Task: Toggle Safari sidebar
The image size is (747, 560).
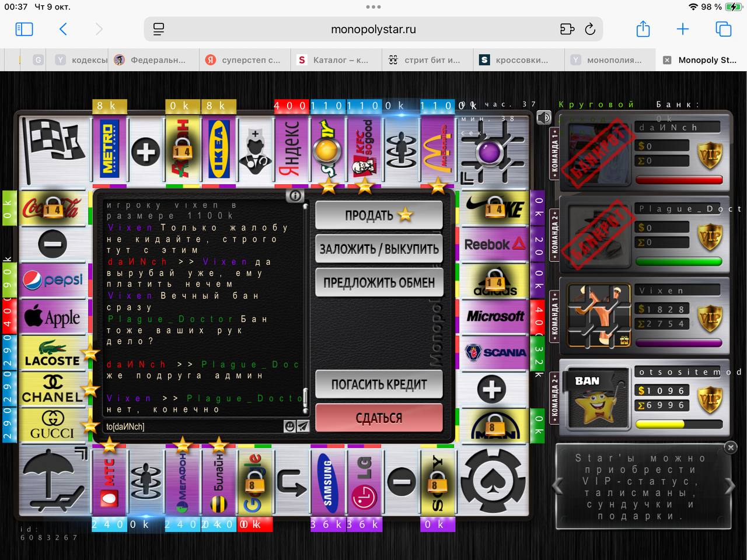Action: [x=24, y=29]
